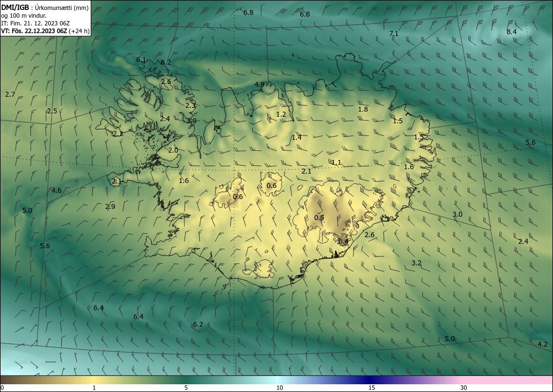The width and height of the screenshot is (553, 392).
Task: Select the 4.9 value on the north coast
Action: pyautogui.click(x=259, y=84)
